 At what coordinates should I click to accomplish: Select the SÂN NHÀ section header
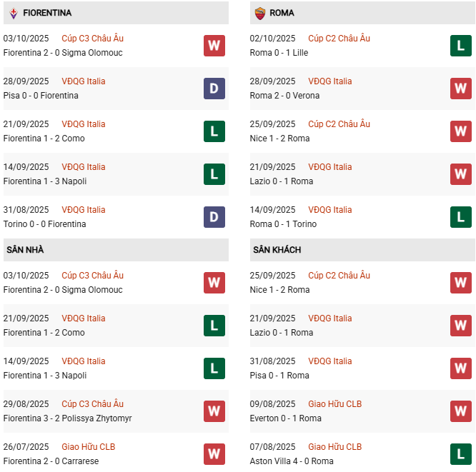pos(25,250)
